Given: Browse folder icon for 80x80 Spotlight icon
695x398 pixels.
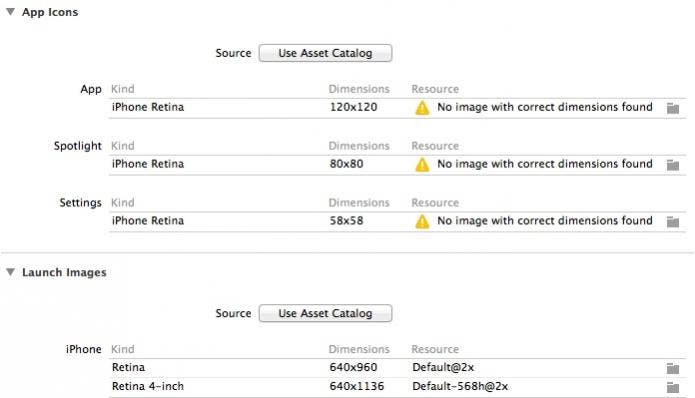Looking at the screenshot, I should (673, 165).
